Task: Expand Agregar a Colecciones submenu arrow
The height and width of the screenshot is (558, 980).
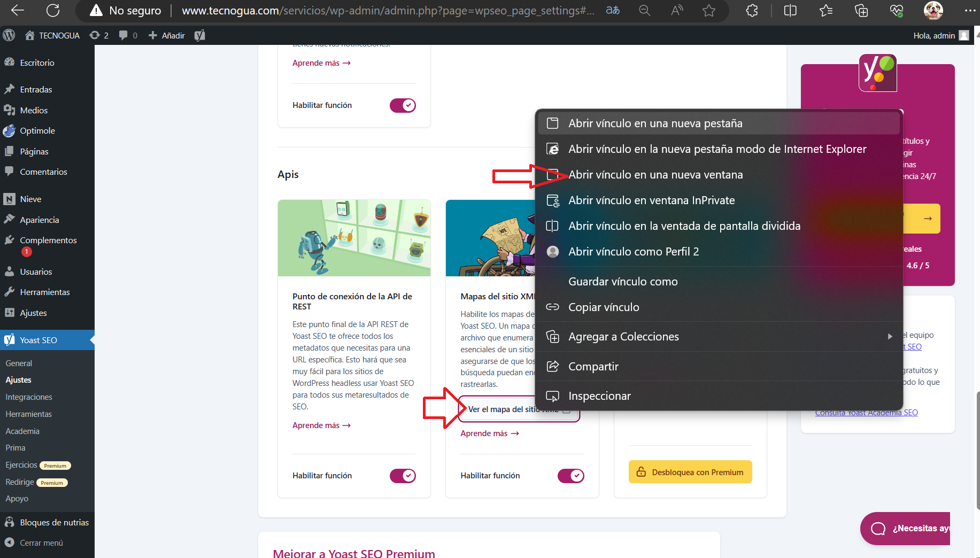Action: click(x=890, y=337)
